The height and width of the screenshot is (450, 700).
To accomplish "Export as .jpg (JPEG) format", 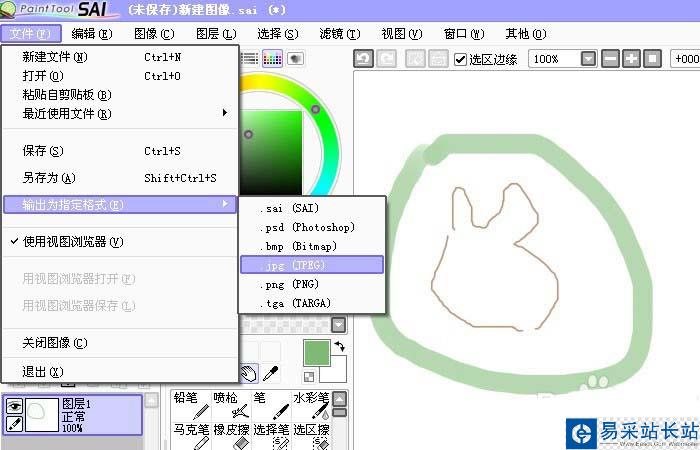I will [312, 265].
